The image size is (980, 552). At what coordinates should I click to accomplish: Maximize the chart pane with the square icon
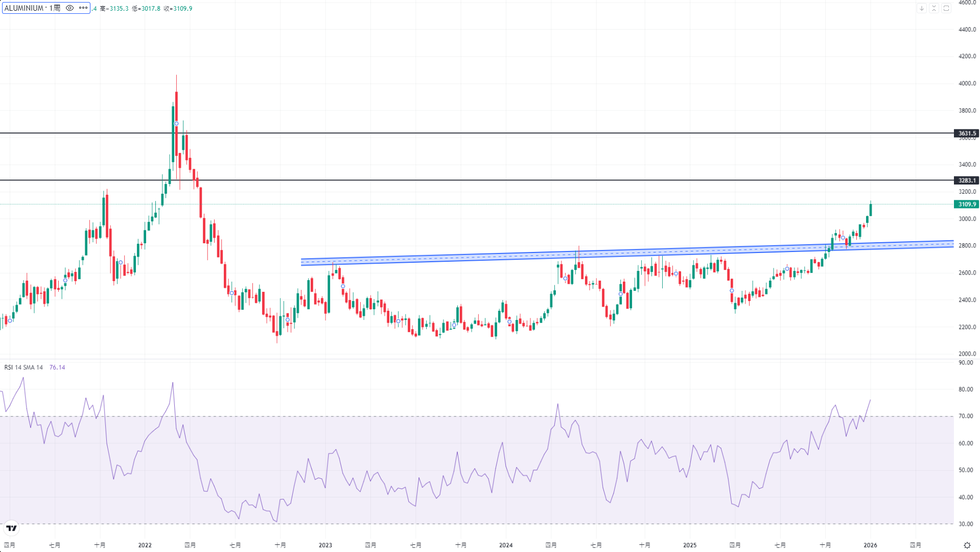[946, 8]
